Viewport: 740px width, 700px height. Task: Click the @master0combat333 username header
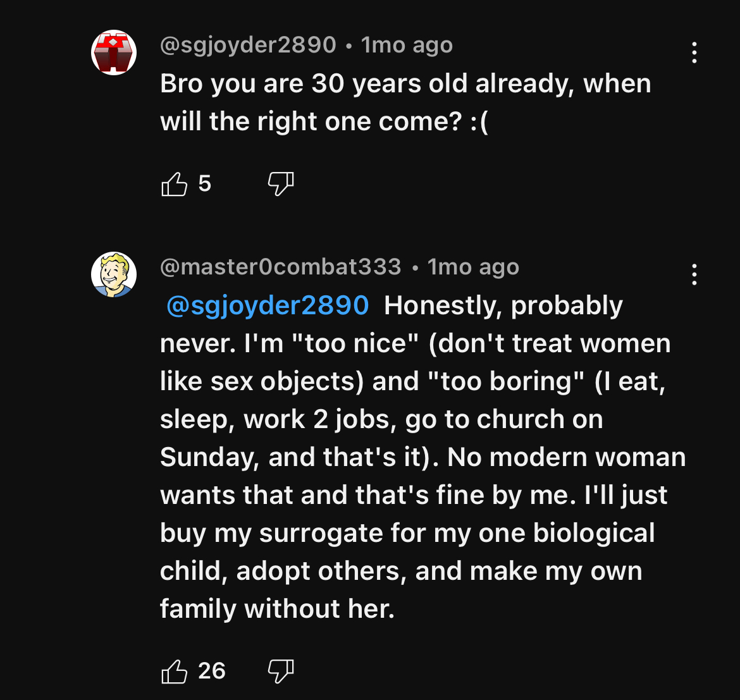click(281, 267)
